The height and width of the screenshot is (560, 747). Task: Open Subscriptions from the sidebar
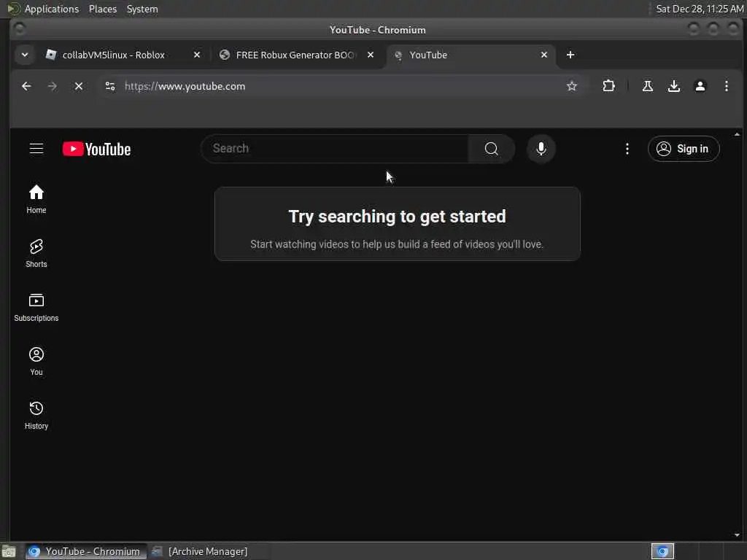click(x=36, y=308)
